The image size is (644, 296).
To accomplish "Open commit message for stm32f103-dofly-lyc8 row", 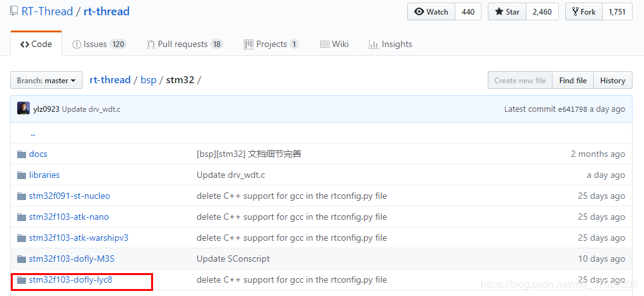I will (292, 280).
